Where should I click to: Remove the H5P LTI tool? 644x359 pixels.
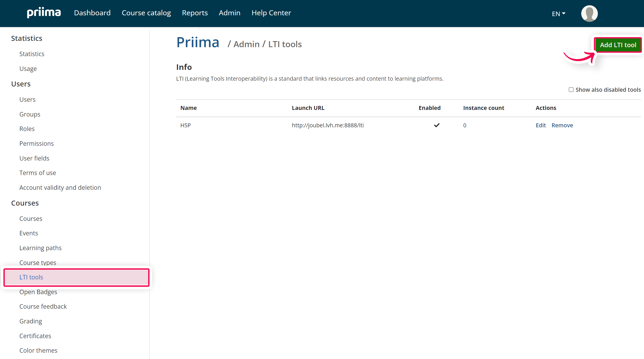(562, 125)
